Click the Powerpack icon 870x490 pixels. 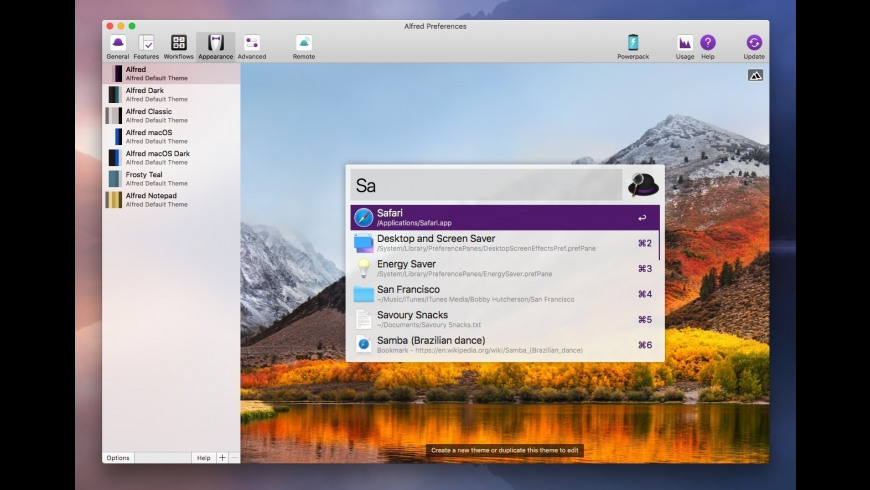point(633,46)
